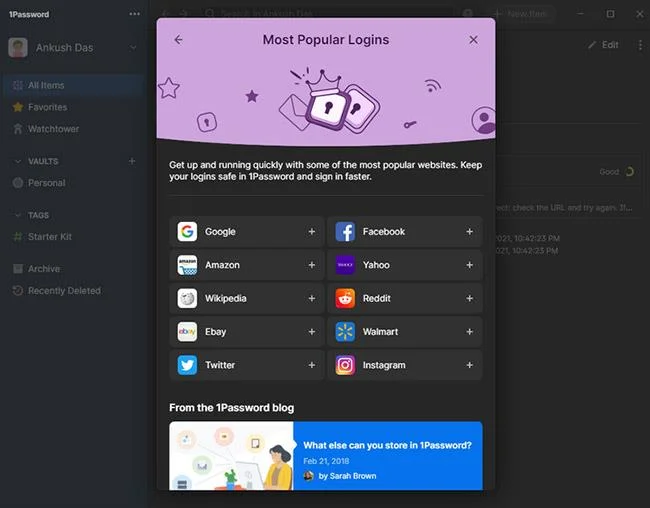Viewport: 650px width, 508px height.
Task: Select the Amazon label text
Action: coord(222,265)
